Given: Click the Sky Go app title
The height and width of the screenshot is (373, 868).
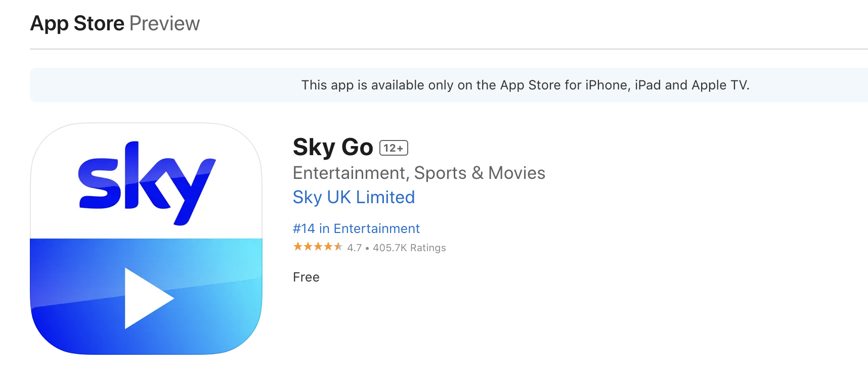Looking at the screenshot, I should 333,147.
